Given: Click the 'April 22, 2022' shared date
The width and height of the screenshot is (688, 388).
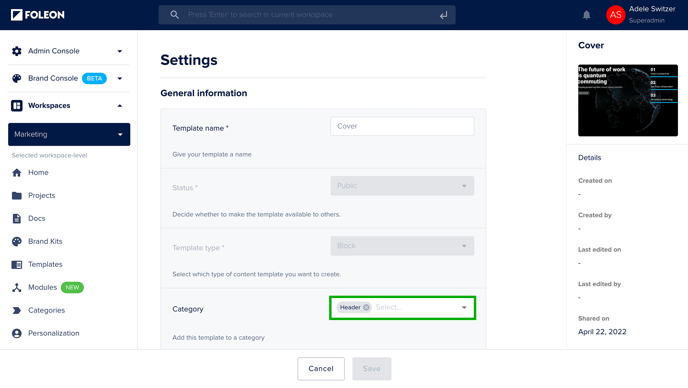Looking at the screenshot, I should 602,332.
